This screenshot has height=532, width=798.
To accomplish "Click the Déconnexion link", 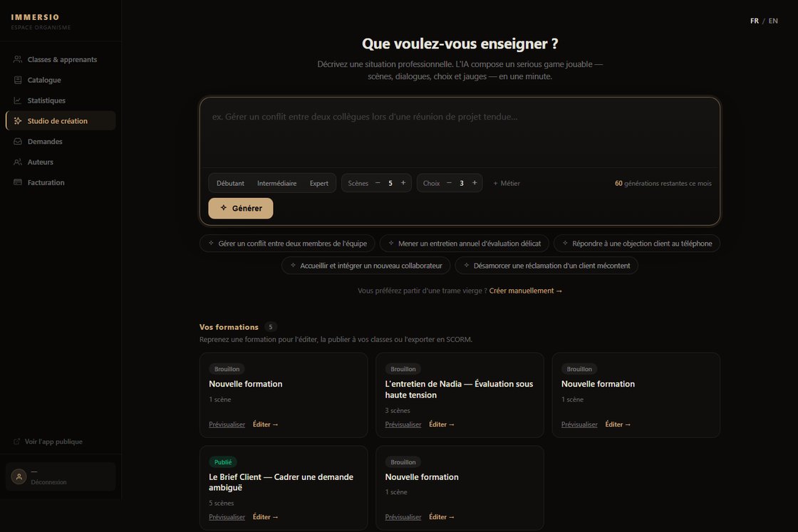I will point(49,482).
